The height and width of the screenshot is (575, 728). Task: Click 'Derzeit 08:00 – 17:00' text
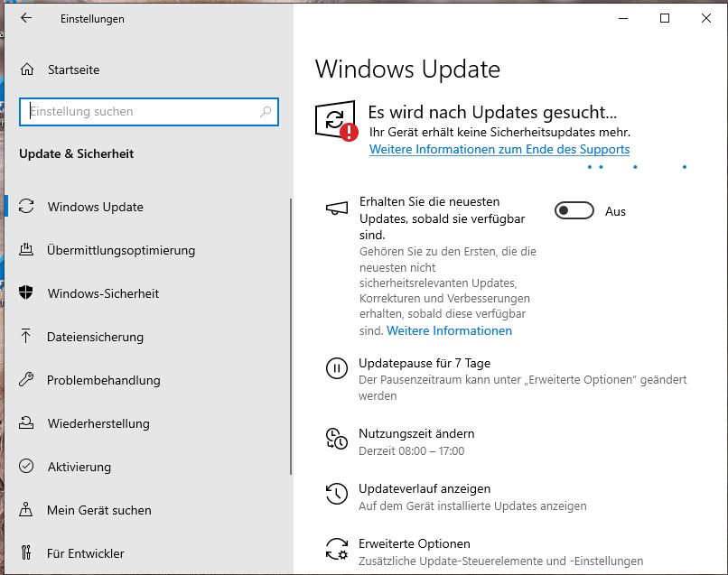click(x=411, y=450)
